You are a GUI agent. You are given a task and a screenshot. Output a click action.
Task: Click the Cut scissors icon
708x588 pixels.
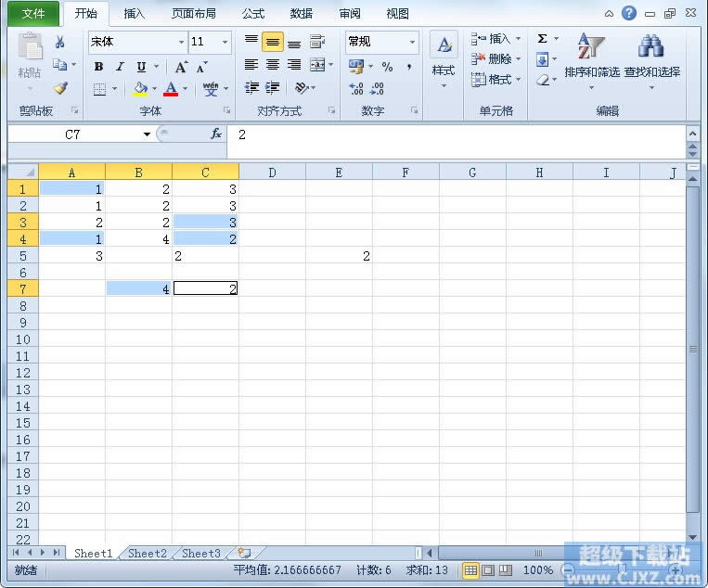tap(59, 42)
